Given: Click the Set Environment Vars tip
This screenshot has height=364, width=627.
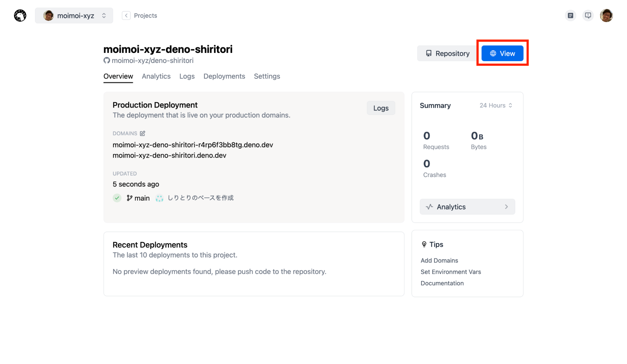Looking at the screenshot, I should click(x=450, y=272).
